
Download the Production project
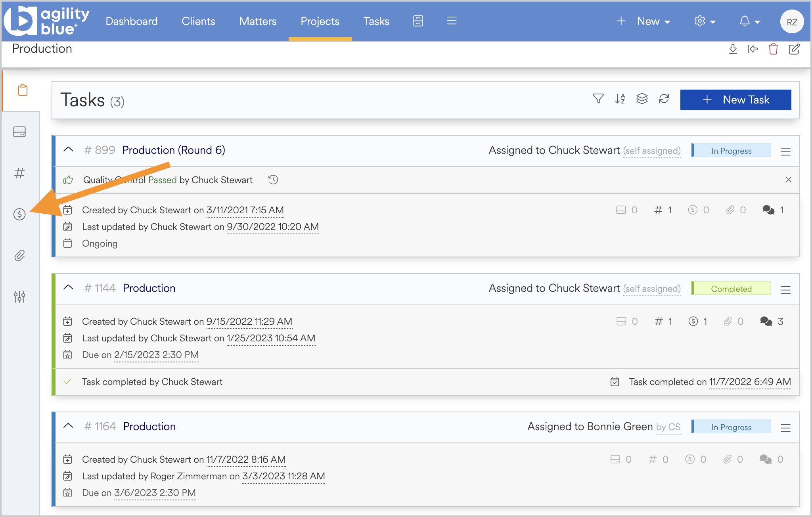point(733,49)
